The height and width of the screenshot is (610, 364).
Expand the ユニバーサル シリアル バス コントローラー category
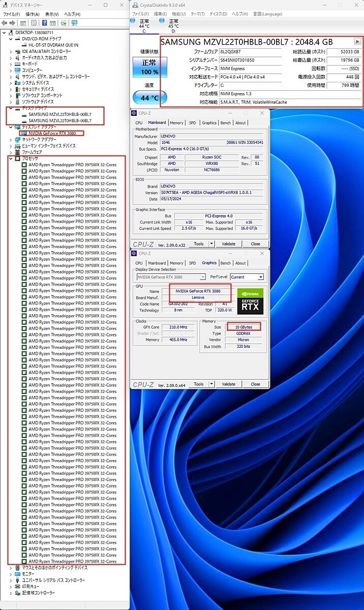[11, 580]
